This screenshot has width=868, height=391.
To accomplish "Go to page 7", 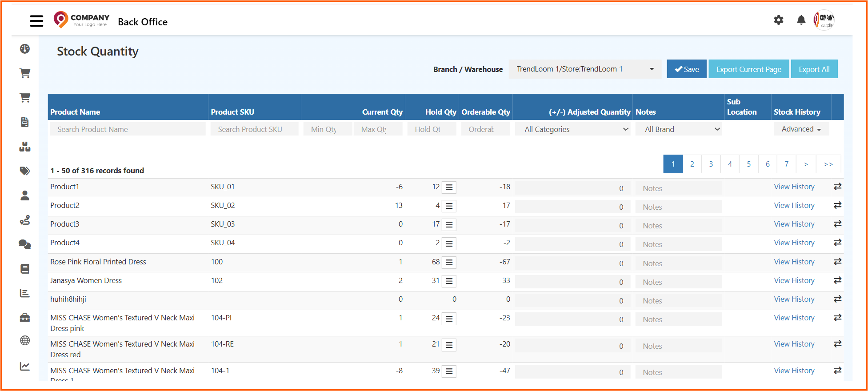I will [x=787, y=164].
